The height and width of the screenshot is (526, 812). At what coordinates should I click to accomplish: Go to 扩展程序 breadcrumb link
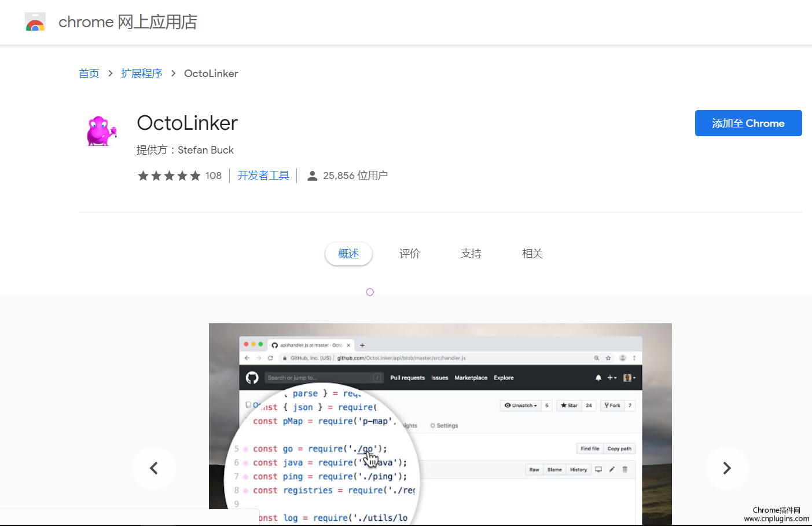point(142,74)
